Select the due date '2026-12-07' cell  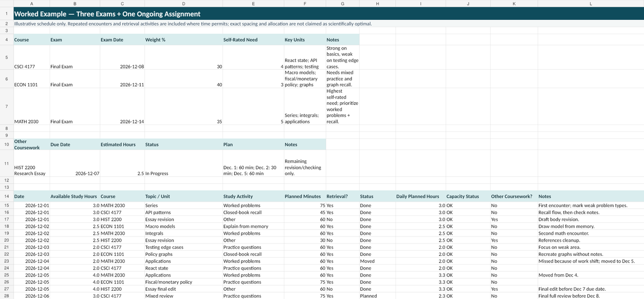(x=75, y=164)
